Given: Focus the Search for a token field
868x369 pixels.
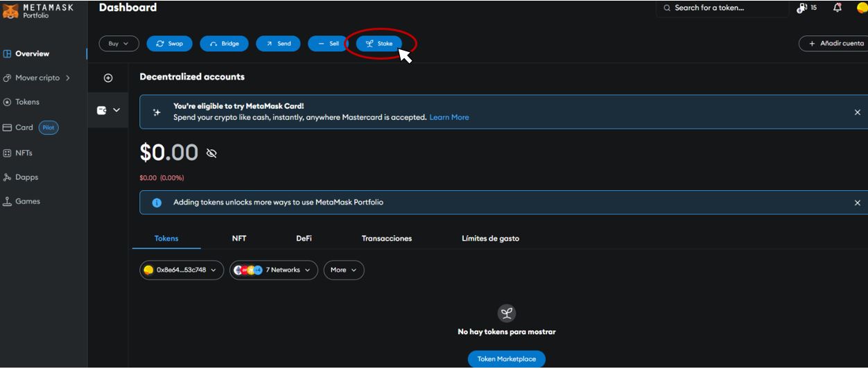Looking at the screenshot, I should point(721,8).
